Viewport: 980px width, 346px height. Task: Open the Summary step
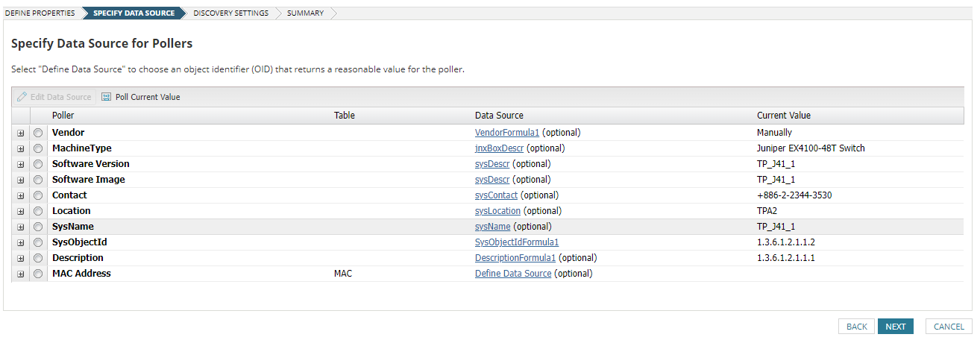pos(305,13)
